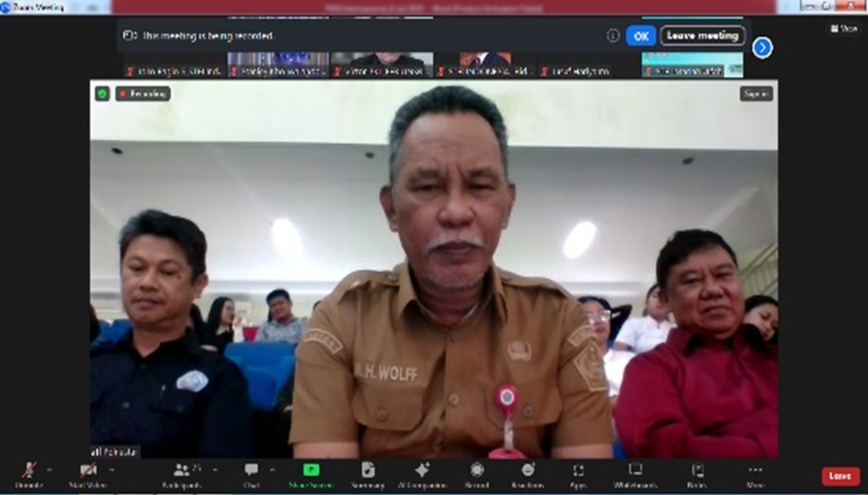This screenshot has width=868, height=495.
Task: Open the Notes tool
Action: click(697, 471)
